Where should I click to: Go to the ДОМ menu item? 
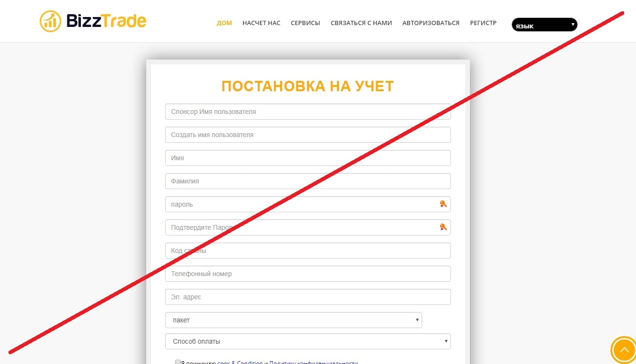[224, 23]
